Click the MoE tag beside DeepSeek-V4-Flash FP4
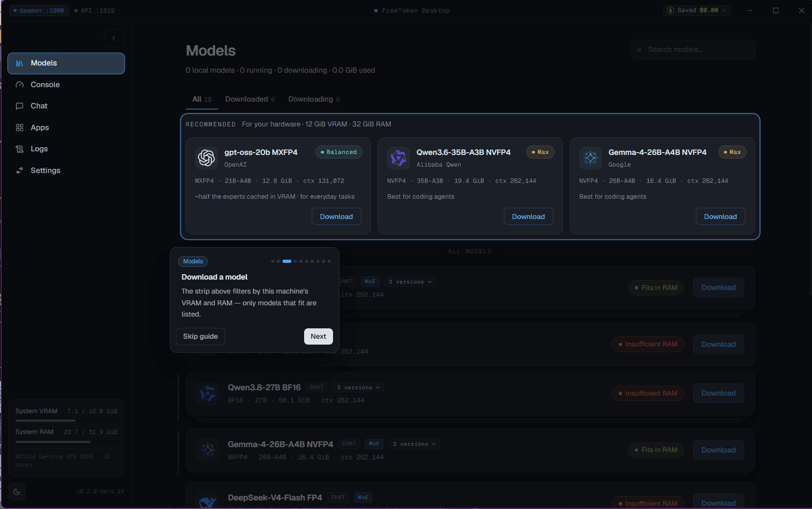 pyautogui.click(x=363, y=498)
